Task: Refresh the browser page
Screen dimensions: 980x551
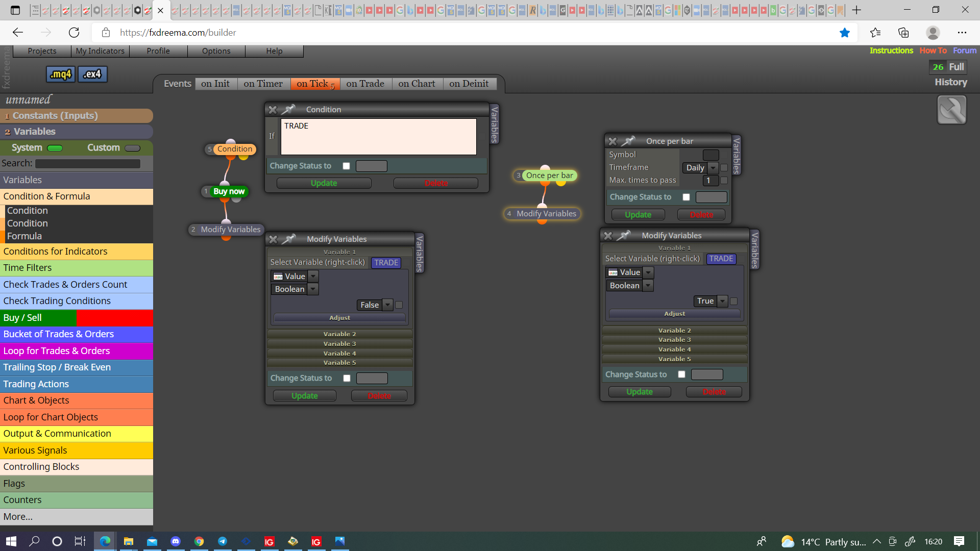Action: pyautogui.click(x=74, y=33)
